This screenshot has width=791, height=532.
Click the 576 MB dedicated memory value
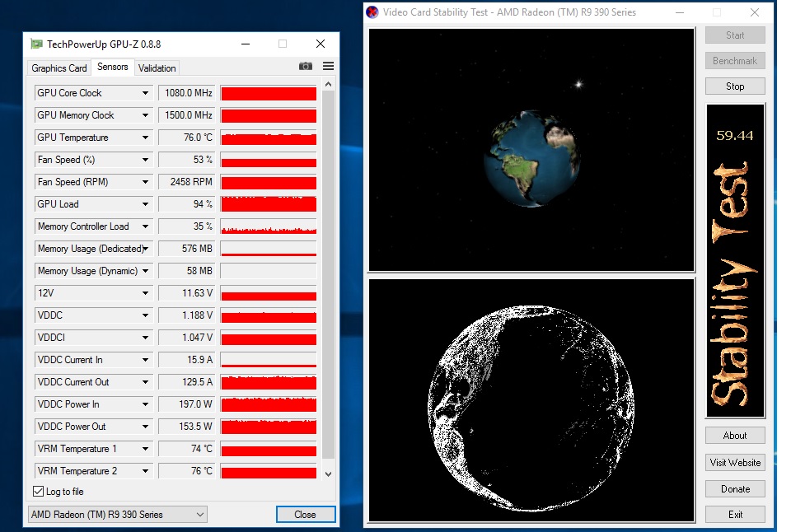187,249
